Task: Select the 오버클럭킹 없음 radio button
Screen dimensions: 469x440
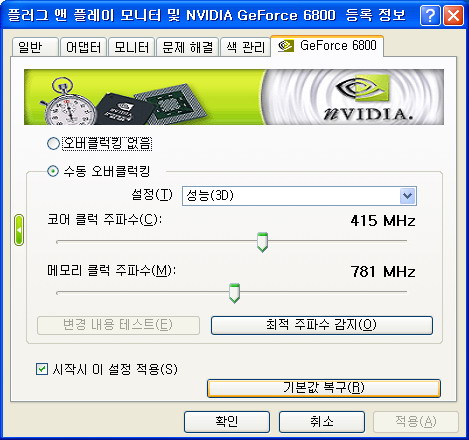Action: 53,144
